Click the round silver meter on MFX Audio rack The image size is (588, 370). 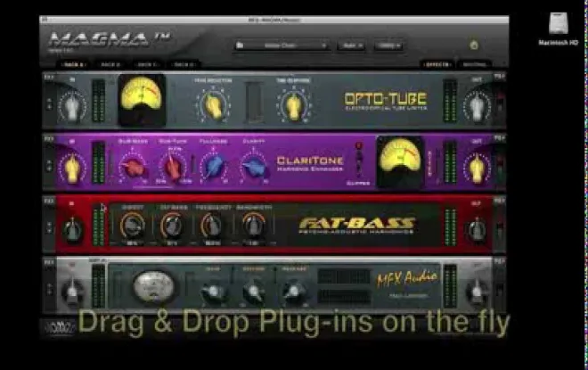(154, 287)
